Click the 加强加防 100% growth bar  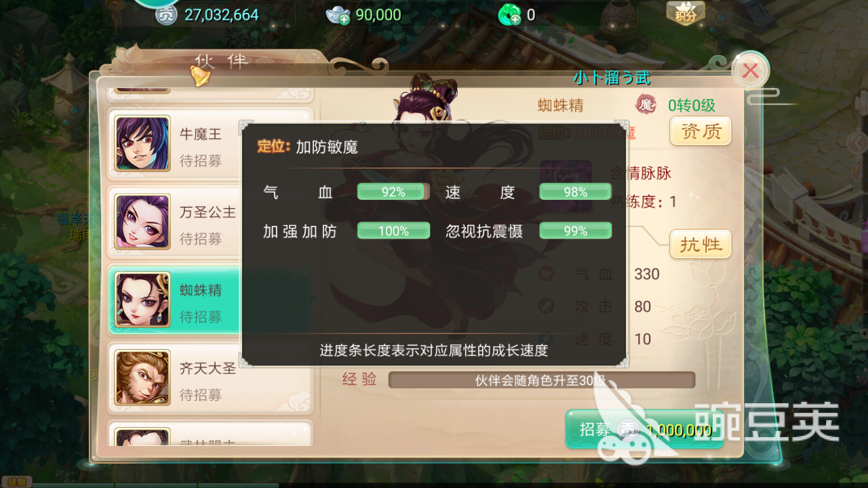click(393, 230)
